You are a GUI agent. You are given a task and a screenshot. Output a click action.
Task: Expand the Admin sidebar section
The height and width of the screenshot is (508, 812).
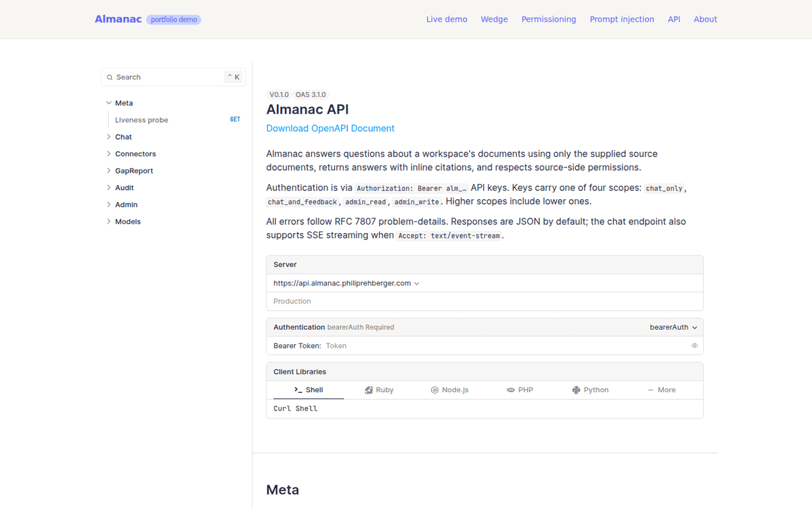point(108,205)
